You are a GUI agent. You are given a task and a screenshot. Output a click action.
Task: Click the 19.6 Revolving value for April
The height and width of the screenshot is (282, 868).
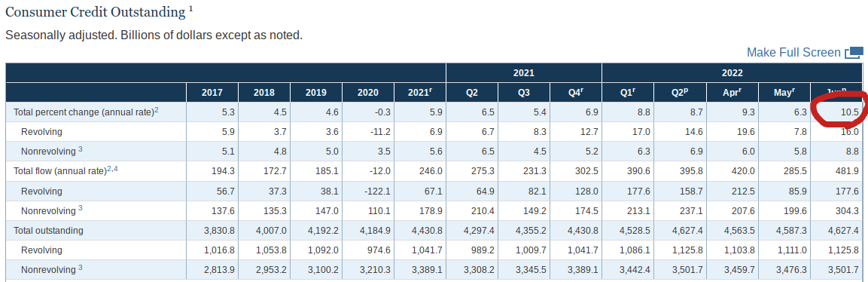tap(745, 132)
